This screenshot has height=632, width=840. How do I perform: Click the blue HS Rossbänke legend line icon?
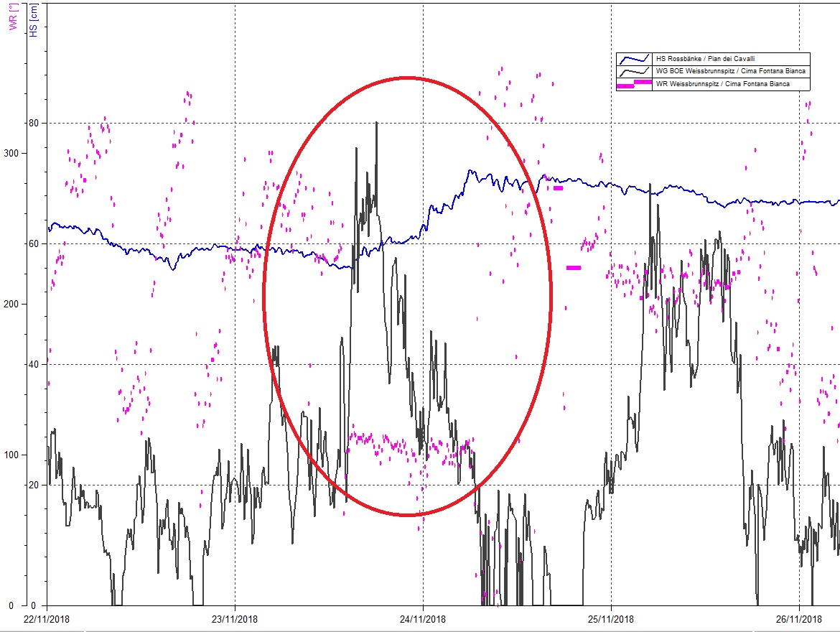(634, 60)
